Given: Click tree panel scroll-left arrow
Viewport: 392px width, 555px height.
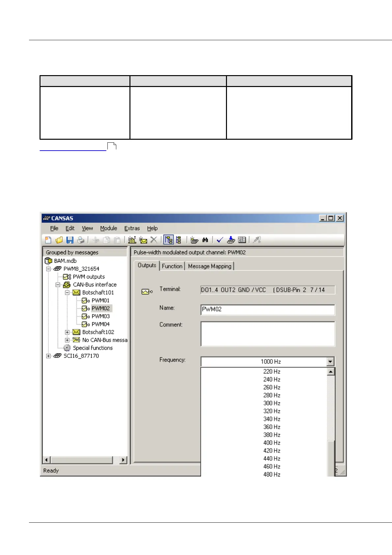Looking at the screenshot, I should point(46,460).
